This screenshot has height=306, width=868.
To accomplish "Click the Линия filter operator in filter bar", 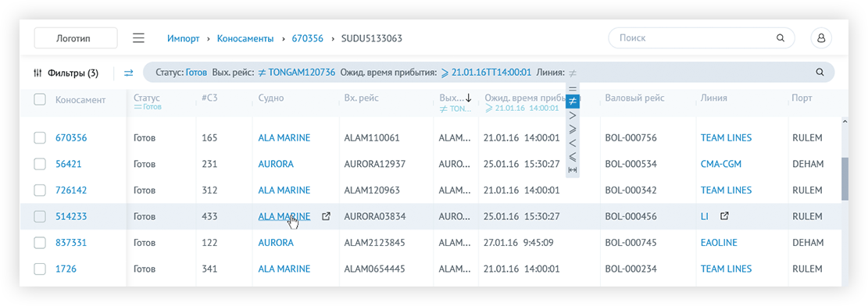I will [x=573, y=73].
